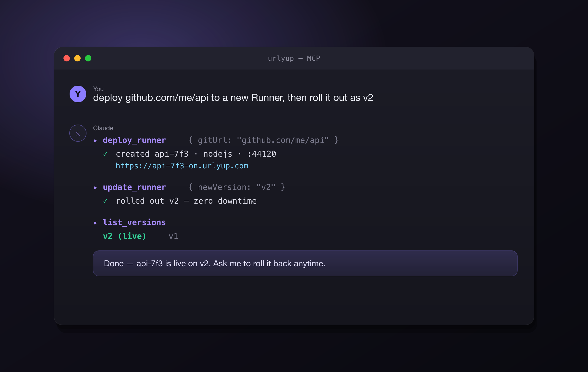
Task: Choose the v2 (live) version entry
Action: click(124, 236)
